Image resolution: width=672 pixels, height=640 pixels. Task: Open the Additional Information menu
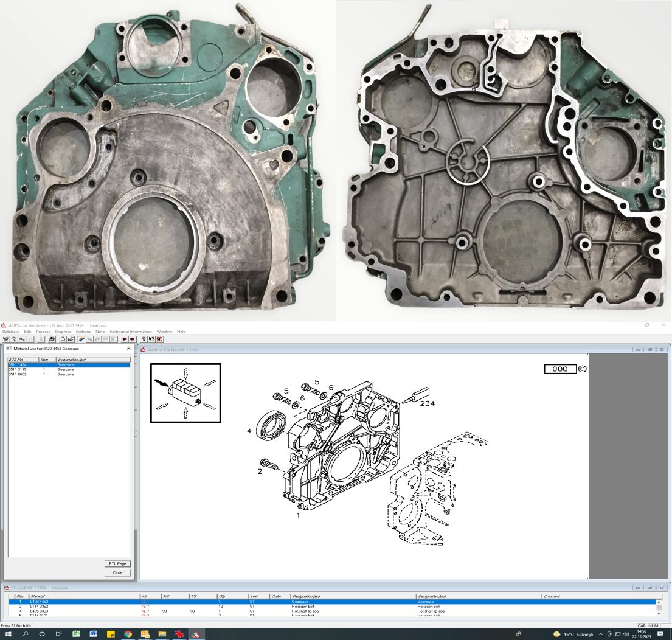(x=130, y=332)
